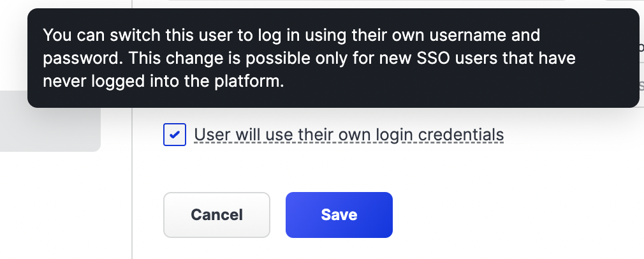The image size is (644, 259).
Task: Save the user login settings
Action: (339, 215)
